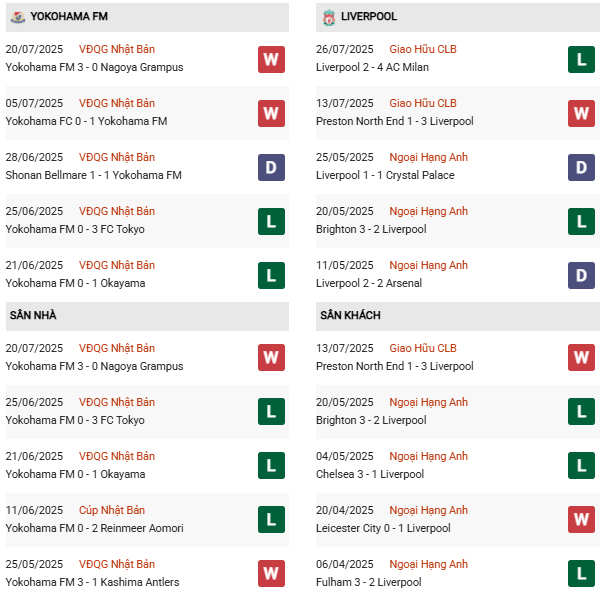This screenshot has height=594, width=600.
Task: Select the SÂN KHÁCH section header
Action: 350,316
